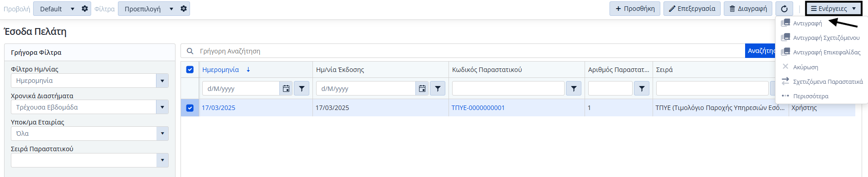
Task: Open calendar picker for Ημερομηνία filter
Action: (x=286, y=89)
